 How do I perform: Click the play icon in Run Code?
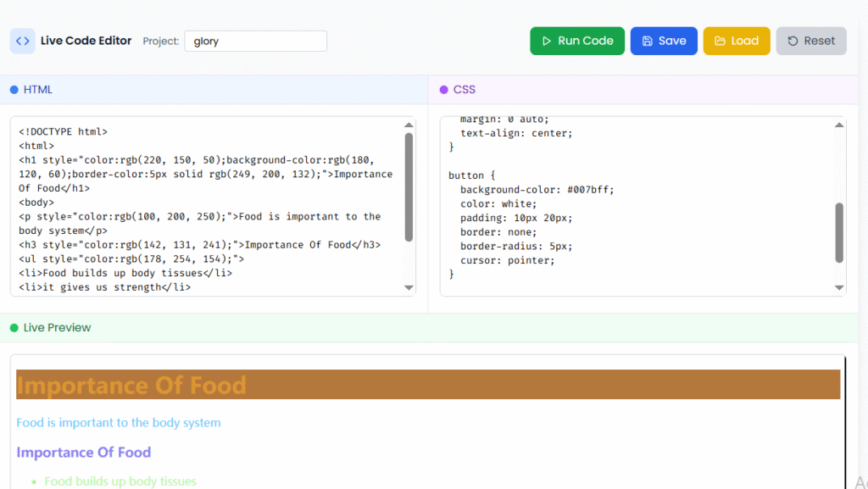(x=547, y=41)
